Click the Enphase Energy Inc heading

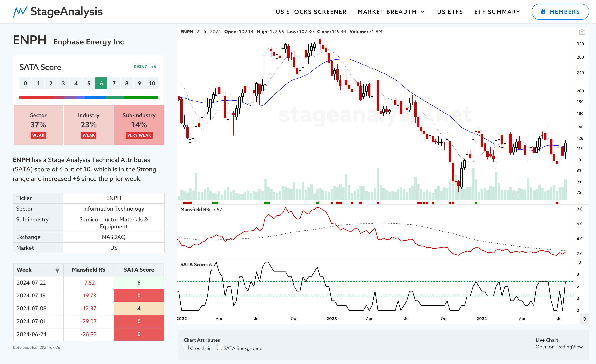[x=89, y=42]
